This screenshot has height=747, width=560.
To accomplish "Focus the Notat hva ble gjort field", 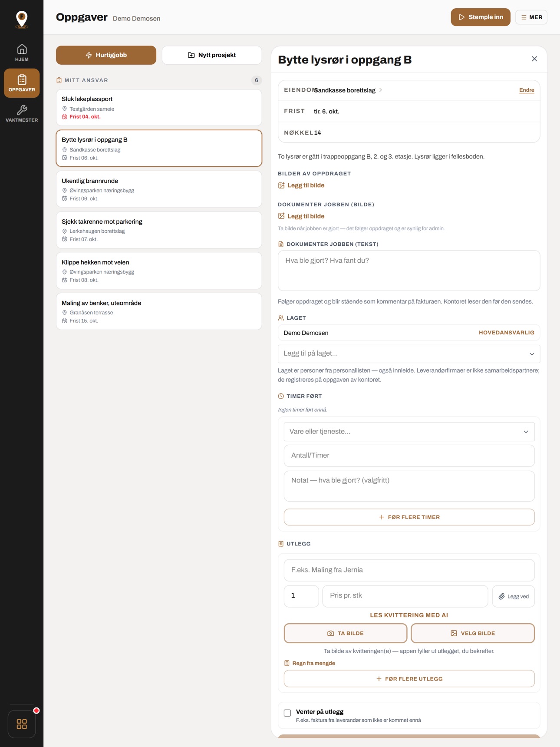I will pos(409,486).
